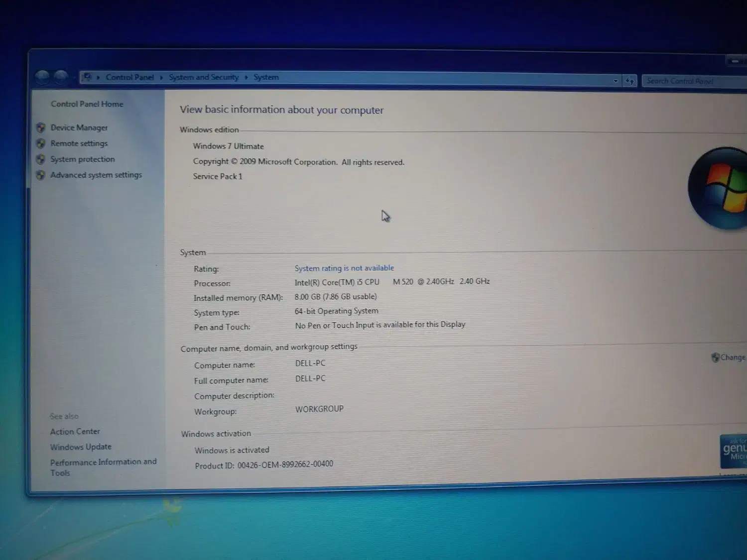Image resolution: width=747 pixels, height=560 pixels.
Task: Click the shield icon beside Remote settings
Action: pos(41,144)
